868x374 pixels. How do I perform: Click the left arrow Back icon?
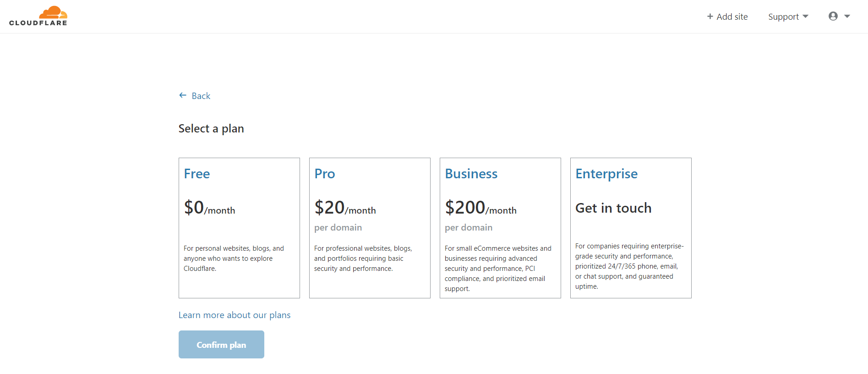tap(183, 95)
